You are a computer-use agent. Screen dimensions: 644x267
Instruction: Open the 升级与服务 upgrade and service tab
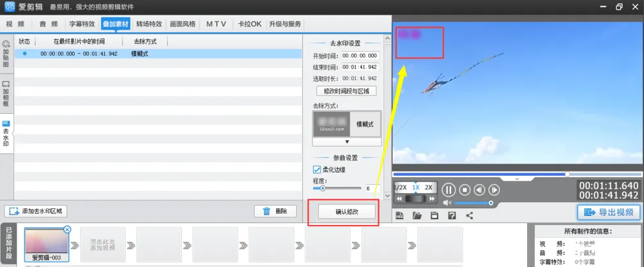click(285, 24)
